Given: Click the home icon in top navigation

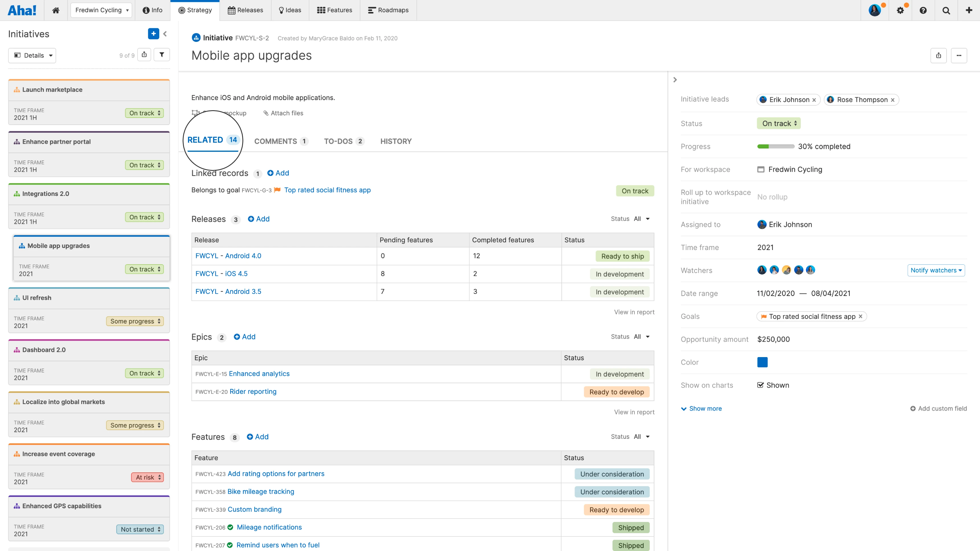Looking at the screenshot, I should [56, 10].
